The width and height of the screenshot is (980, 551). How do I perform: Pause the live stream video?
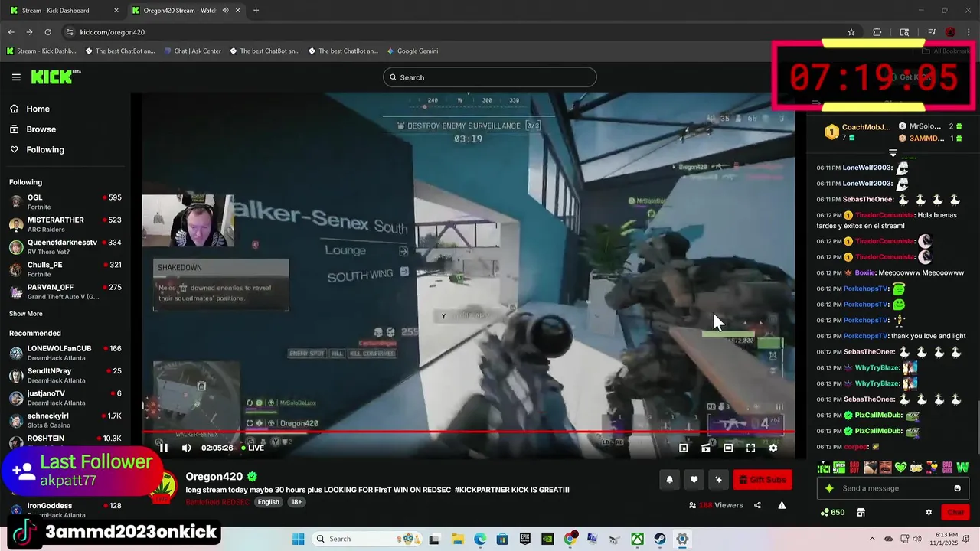(163, 448)
